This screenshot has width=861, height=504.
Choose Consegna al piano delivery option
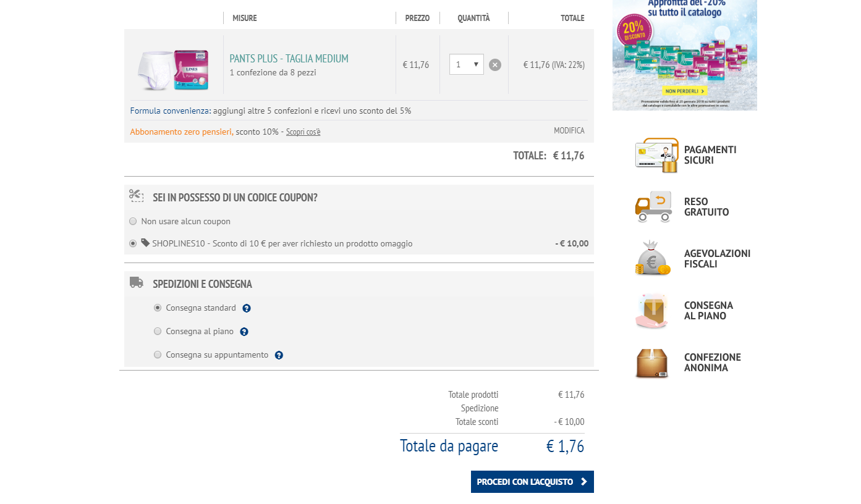[158, 332]
